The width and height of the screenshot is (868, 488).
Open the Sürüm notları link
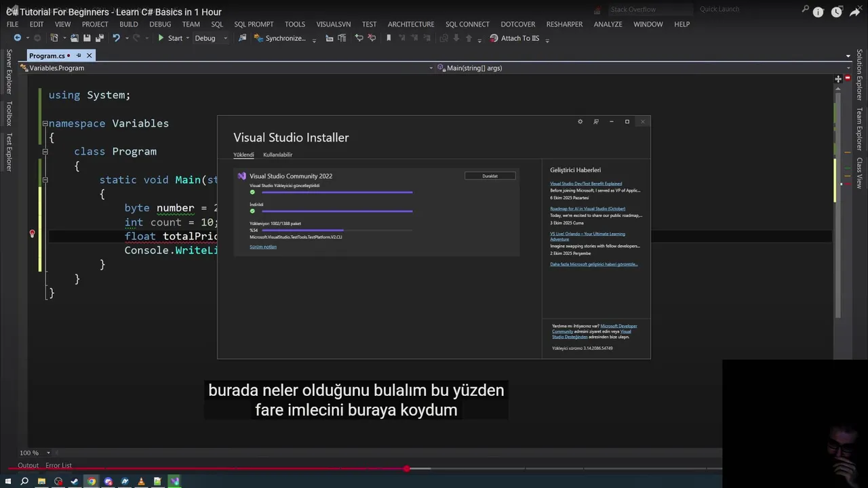[x=263, y=247]
